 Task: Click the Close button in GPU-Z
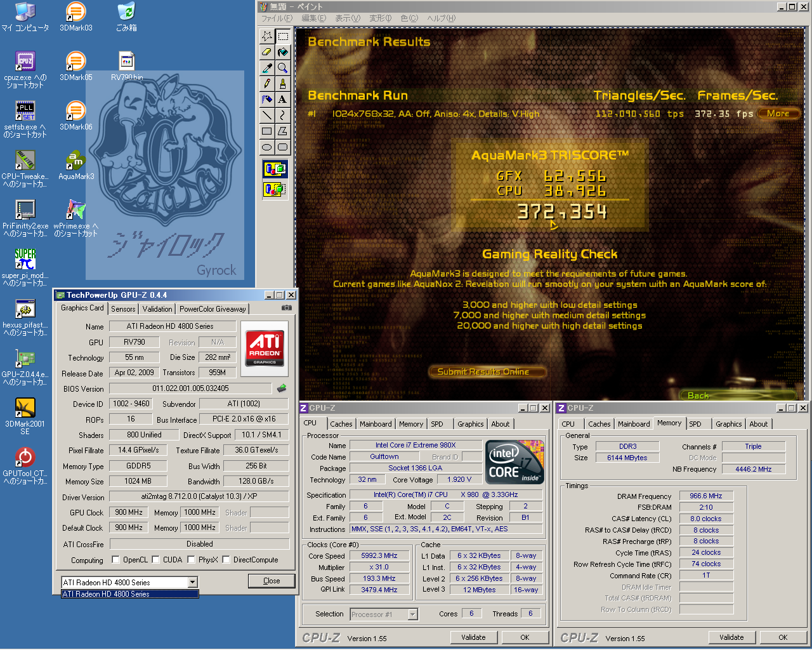[272, 581]
